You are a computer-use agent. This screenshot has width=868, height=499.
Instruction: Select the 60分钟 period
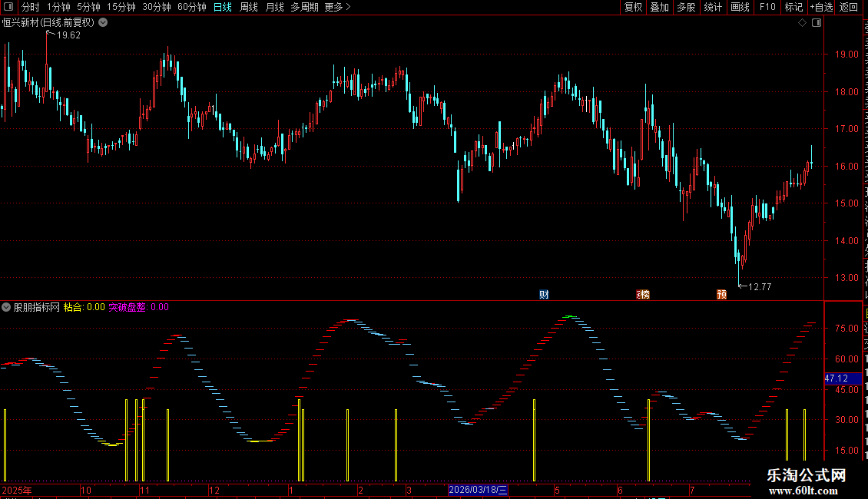[x=192, y=7]
